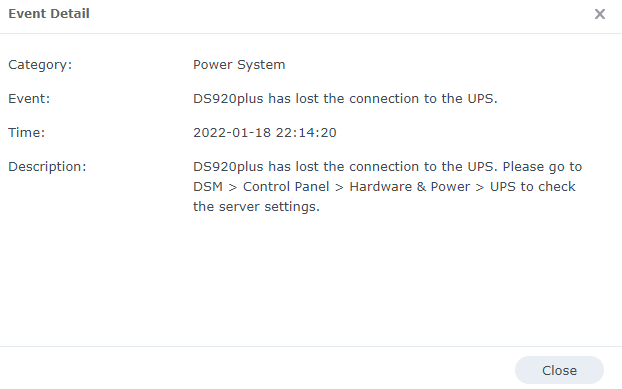Click Hardware & Power in the description path

pos(409,186)
